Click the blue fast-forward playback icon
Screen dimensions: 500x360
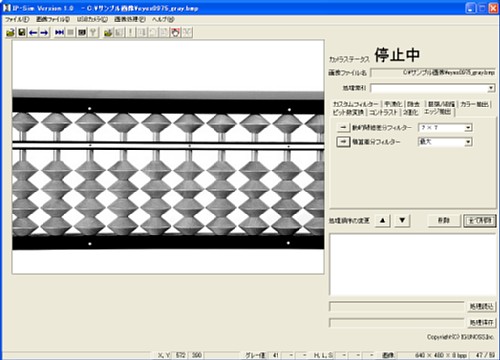pyautogui.click(x=60, y=32)
